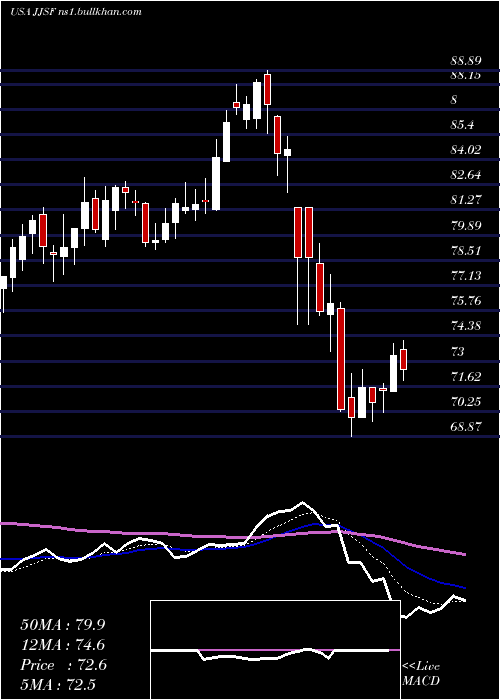Click the 50MA : 79.9 readout
500x700 pixels.
point(63,625)
